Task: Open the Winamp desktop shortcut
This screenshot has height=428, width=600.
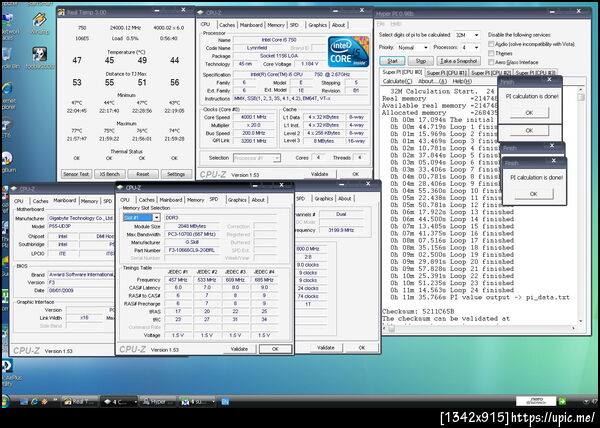Action: pos(39,20)
